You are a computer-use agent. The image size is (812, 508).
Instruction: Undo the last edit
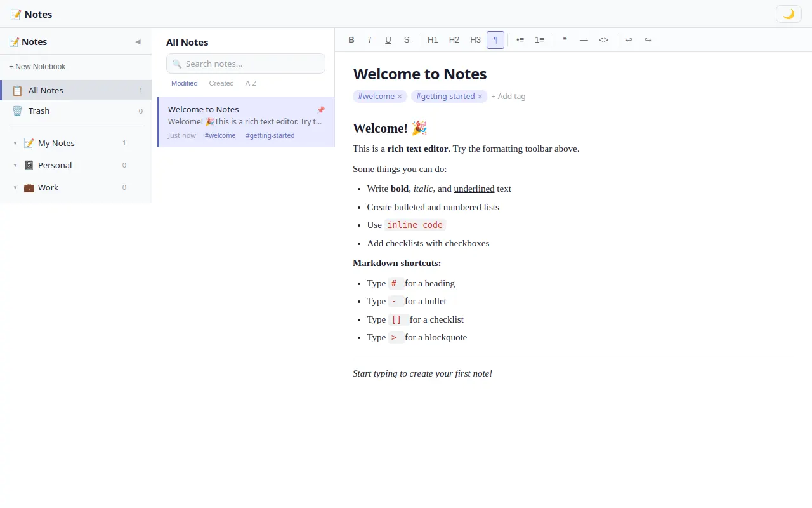629,40
